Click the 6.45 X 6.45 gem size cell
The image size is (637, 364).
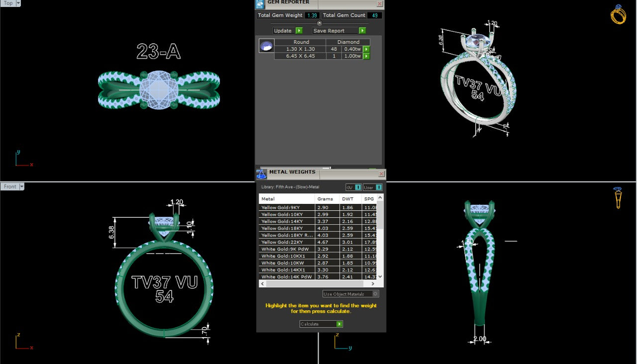(x=301, y=56)
